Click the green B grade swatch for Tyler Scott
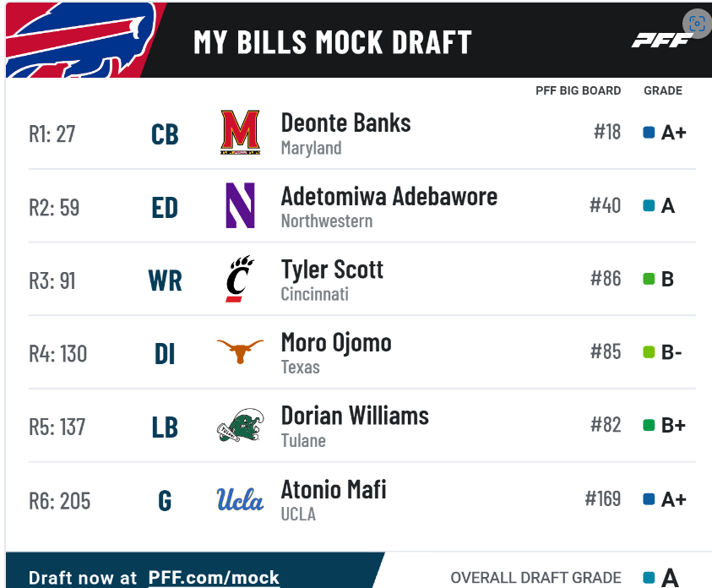Image resolution: width=712 pixels, height=588 pixels. [649, 279]
